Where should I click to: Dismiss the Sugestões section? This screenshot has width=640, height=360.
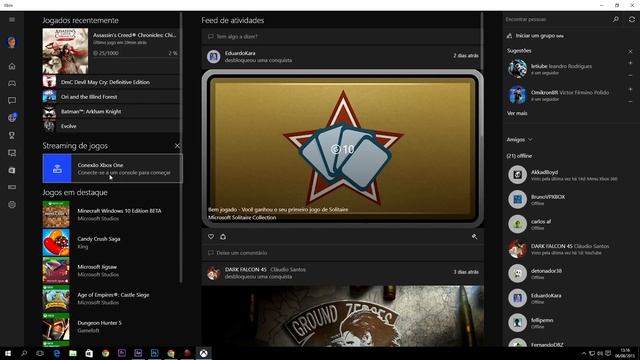tap(630, 51)
